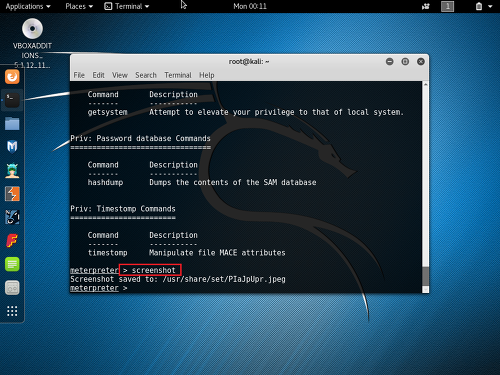Launch Maltego from the dock
The image size is (500, 375).
coord(12,217)
